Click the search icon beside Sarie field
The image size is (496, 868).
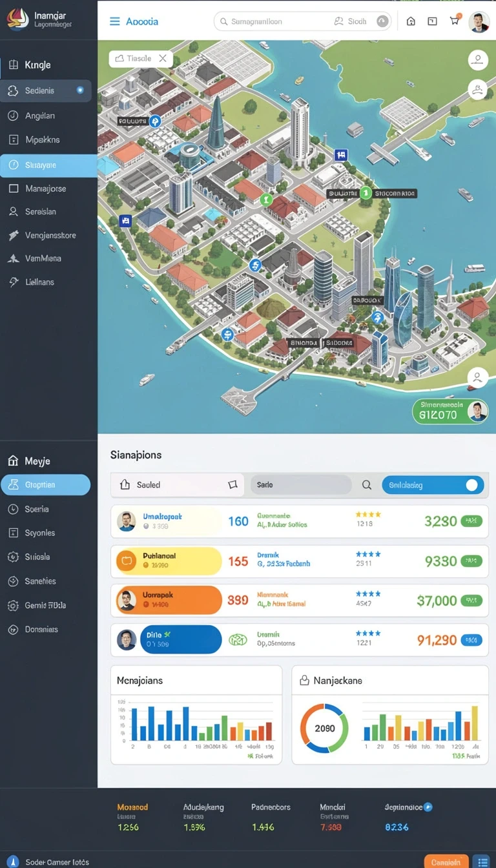[366, 484]
